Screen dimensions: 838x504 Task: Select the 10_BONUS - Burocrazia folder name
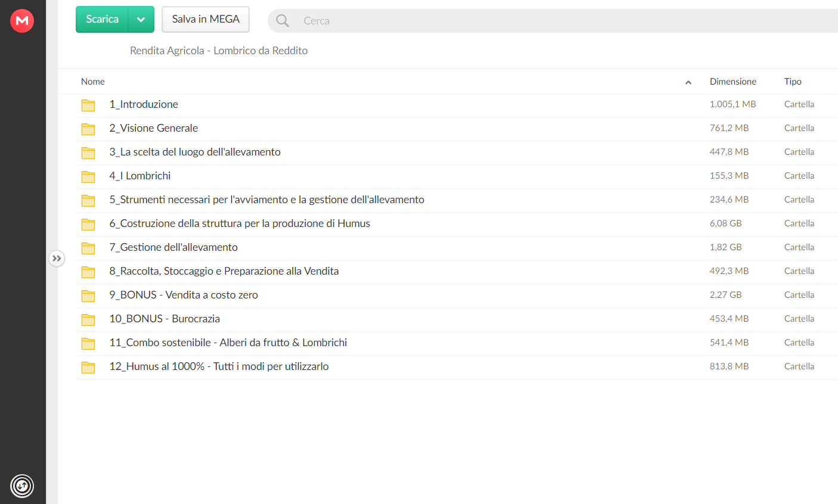coord(165,319)
